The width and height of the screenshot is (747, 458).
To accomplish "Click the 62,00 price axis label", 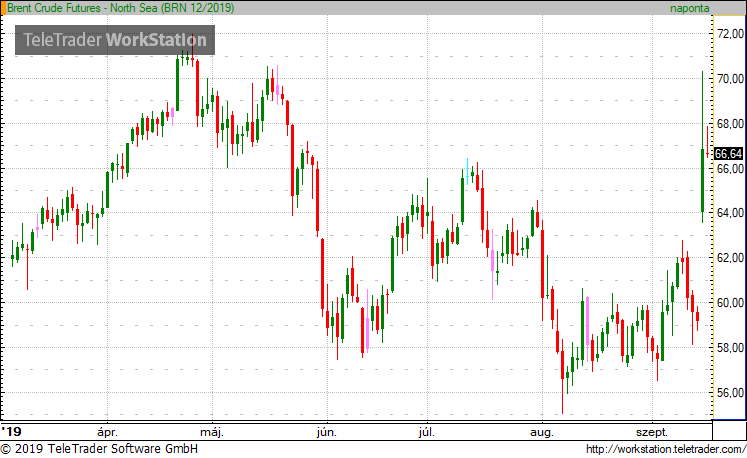I will 730,258.
